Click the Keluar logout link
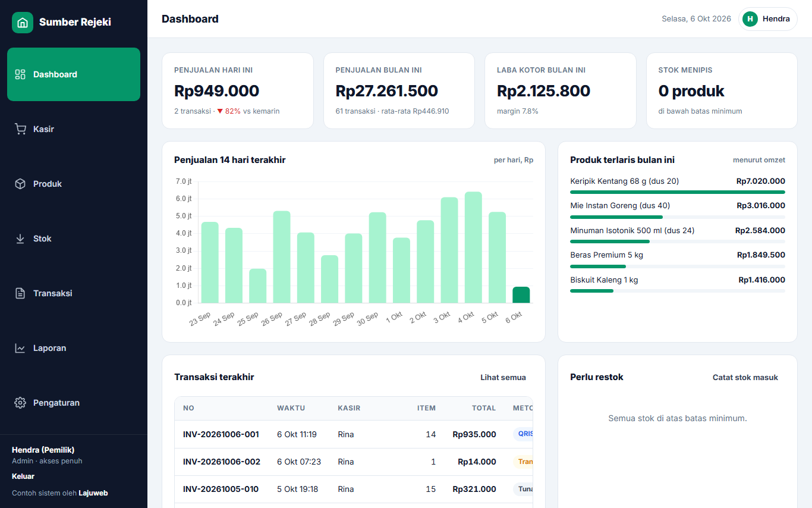The image size is (812, 508). (23, 476)
